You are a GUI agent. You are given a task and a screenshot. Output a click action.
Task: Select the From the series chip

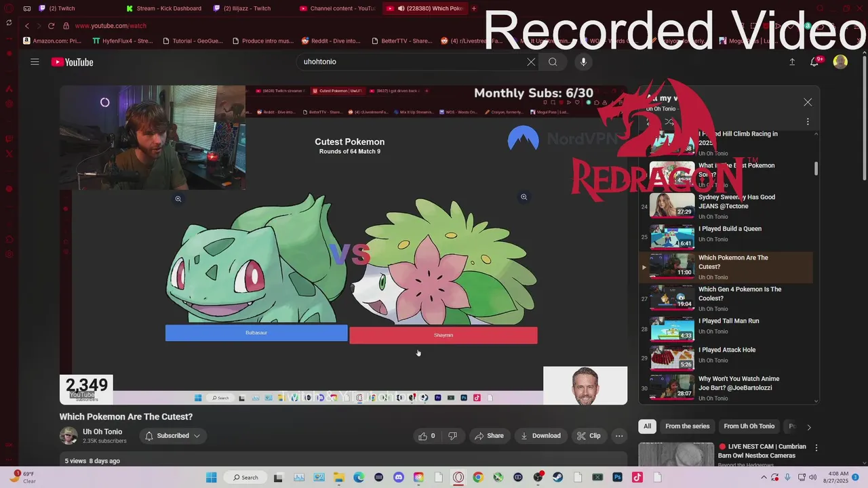(687, 426)
